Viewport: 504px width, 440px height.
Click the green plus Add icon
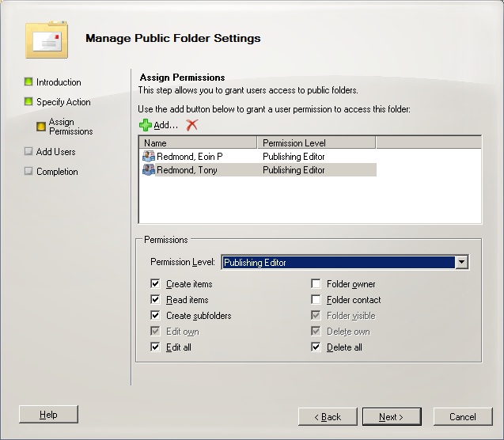click(146, 125)
